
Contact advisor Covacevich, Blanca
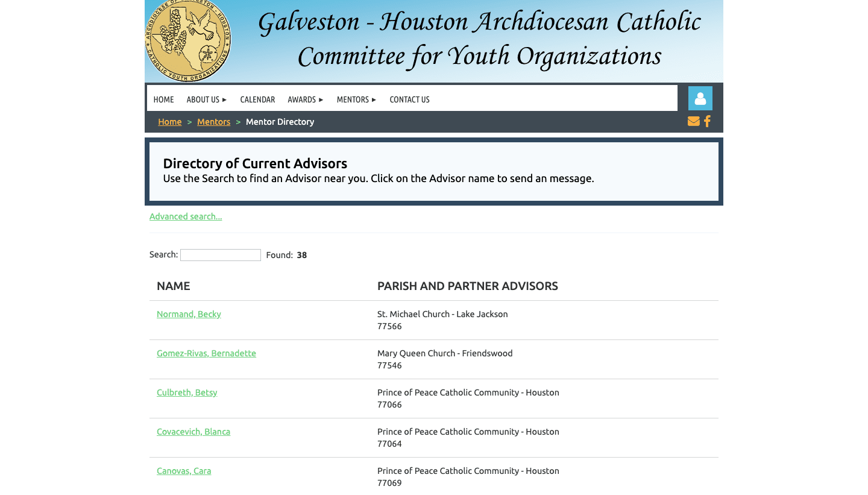point(193,431)
